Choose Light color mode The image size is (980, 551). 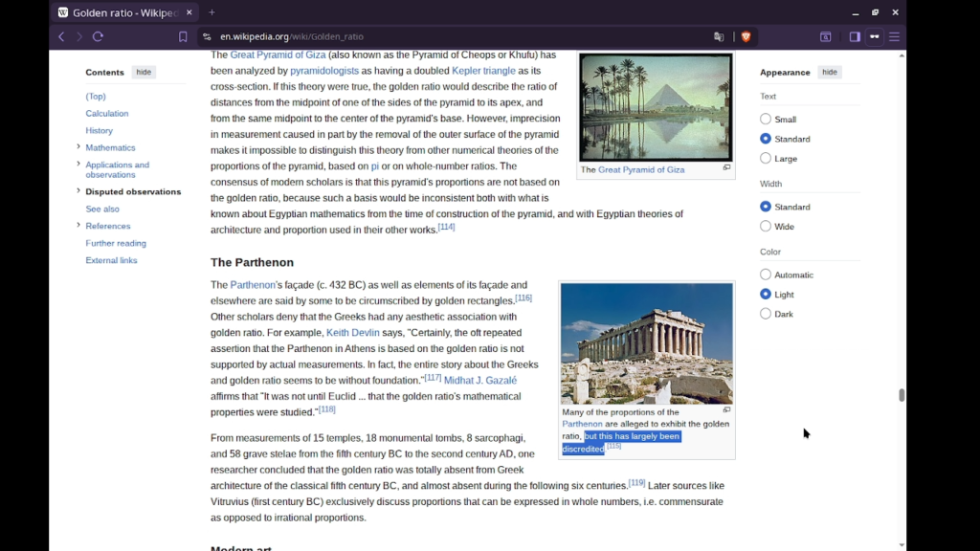(x=766, y=294)
